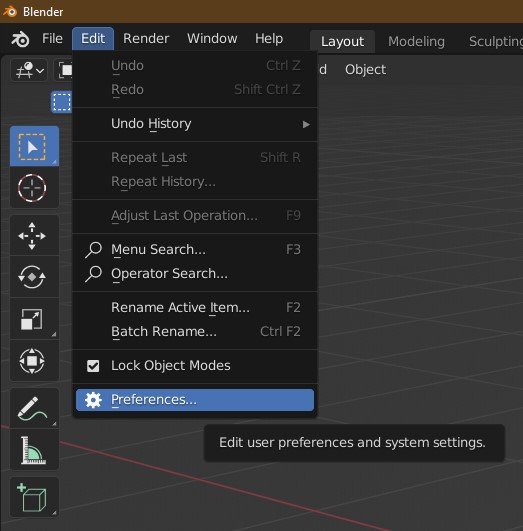Select Operator Search entry
523x531 pixels.
point(195,274)
